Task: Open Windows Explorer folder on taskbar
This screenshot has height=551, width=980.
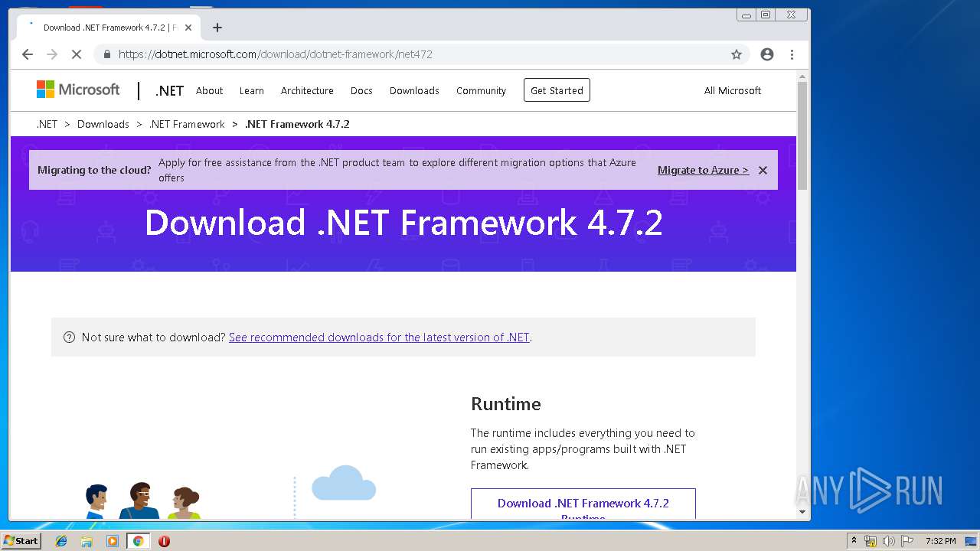Action: (x=87, y=541)
